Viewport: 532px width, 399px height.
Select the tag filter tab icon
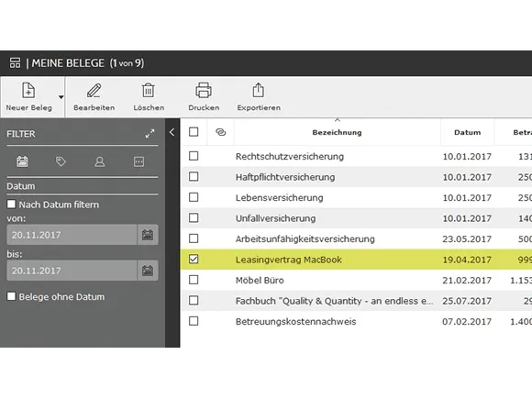coord(61,161)
